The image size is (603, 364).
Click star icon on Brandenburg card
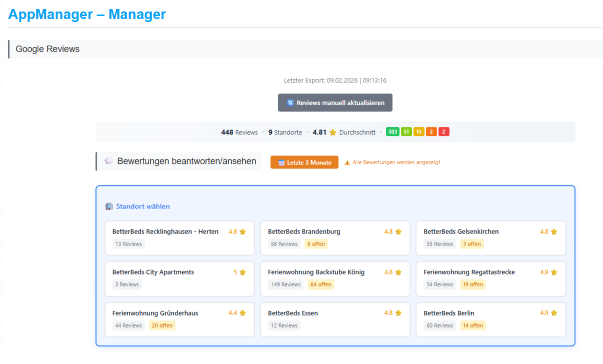[x=398, y=231]
